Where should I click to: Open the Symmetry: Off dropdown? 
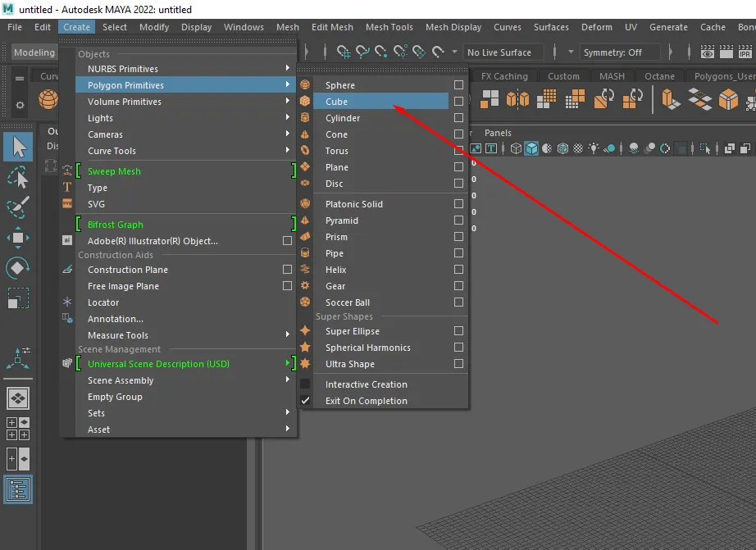tap(619, 52)
